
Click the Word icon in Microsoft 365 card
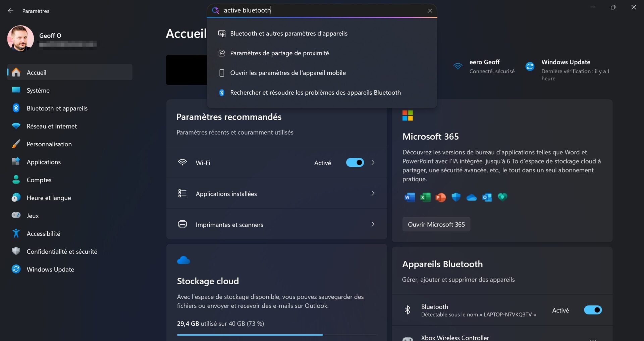pyautogui.click(x=410, y=197)
